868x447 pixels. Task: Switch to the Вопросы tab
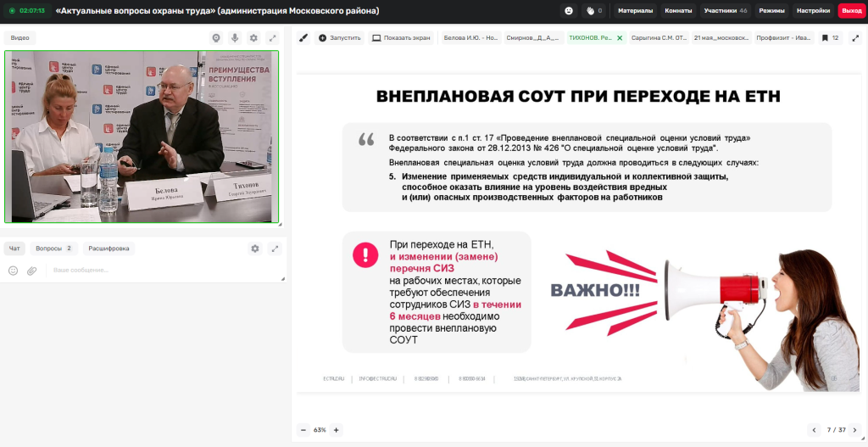(53, 249)
